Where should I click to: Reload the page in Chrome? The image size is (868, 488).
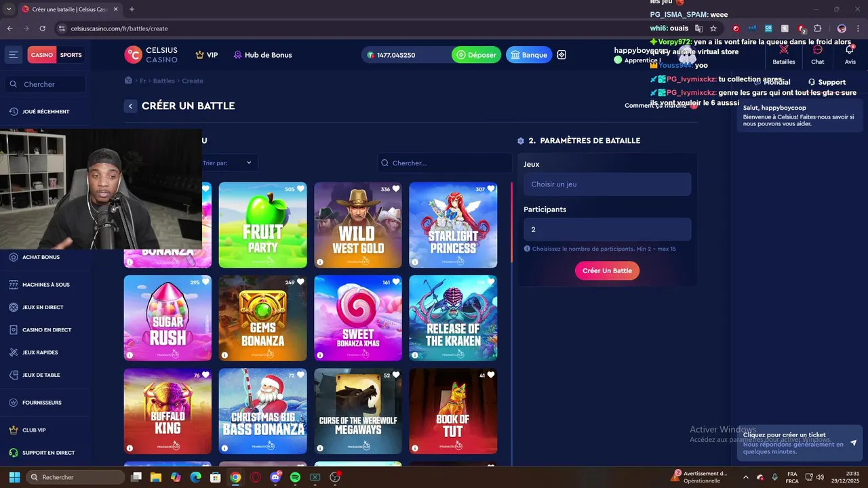click(42, 28)
